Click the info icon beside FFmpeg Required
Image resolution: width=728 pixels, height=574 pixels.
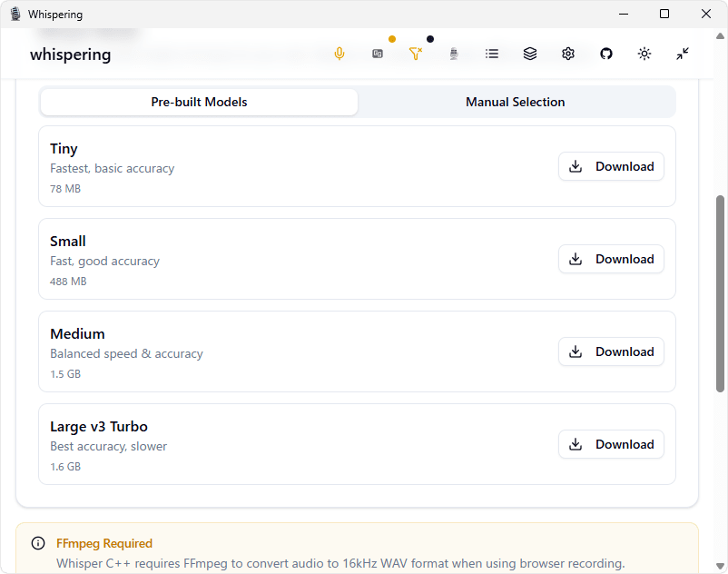(38, 543)
